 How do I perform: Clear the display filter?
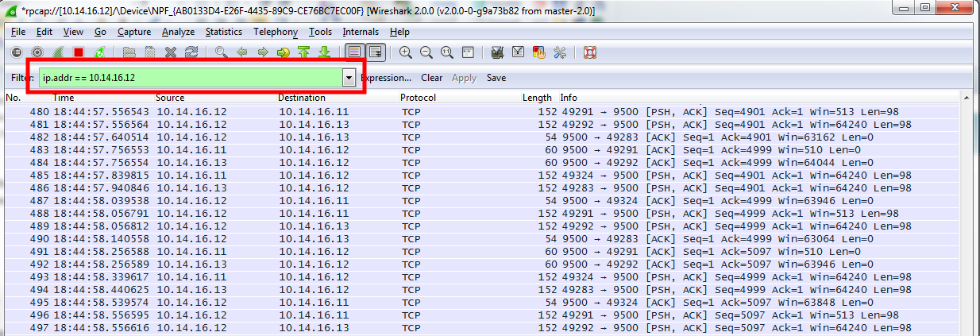(431, 78)
